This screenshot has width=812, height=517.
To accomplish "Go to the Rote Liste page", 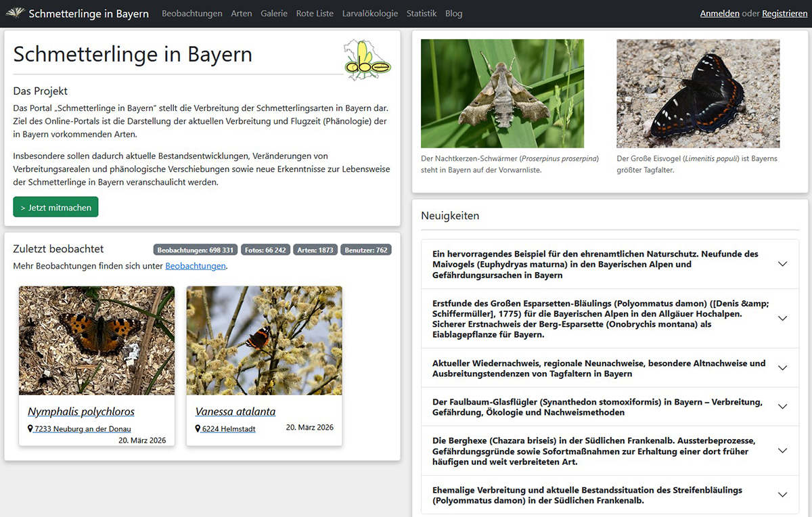I will click(315, 14).
